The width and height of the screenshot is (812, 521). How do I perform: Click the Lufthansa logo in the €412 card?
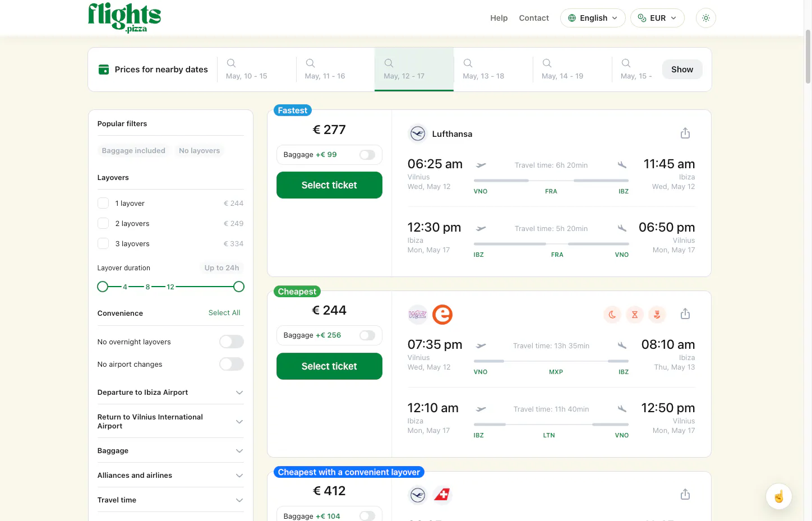tap(418, 495)
